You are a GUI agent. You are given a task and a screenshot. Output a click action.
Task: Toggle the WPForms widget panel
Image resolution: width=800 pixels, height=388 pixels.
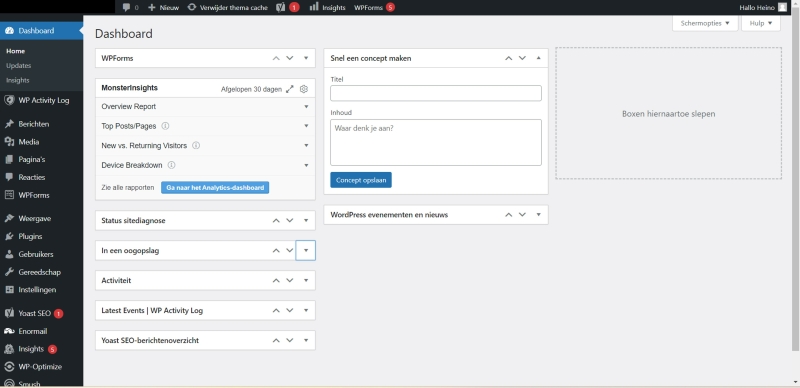click(x=306, y=58)
